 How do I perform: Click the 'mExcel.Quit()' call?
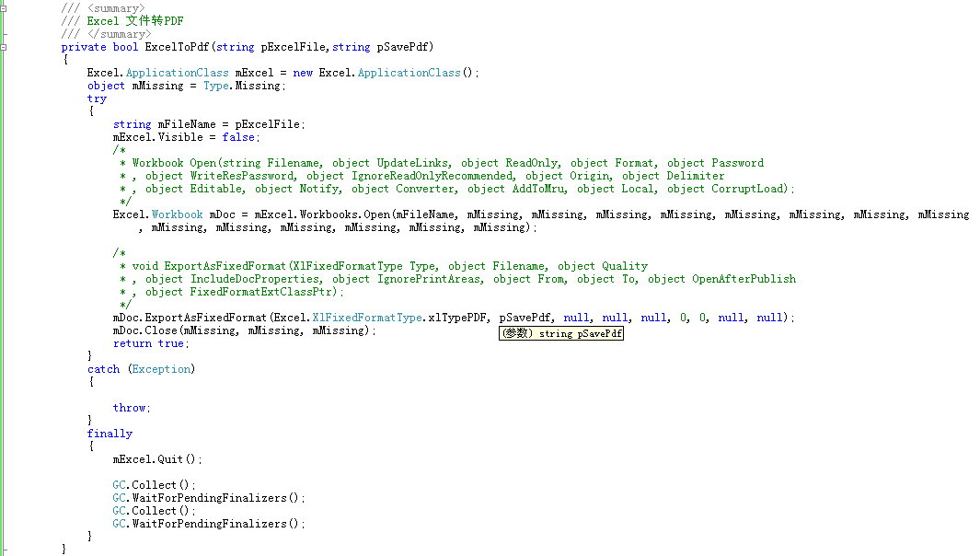pyautogui.click(x=155, y=459)
